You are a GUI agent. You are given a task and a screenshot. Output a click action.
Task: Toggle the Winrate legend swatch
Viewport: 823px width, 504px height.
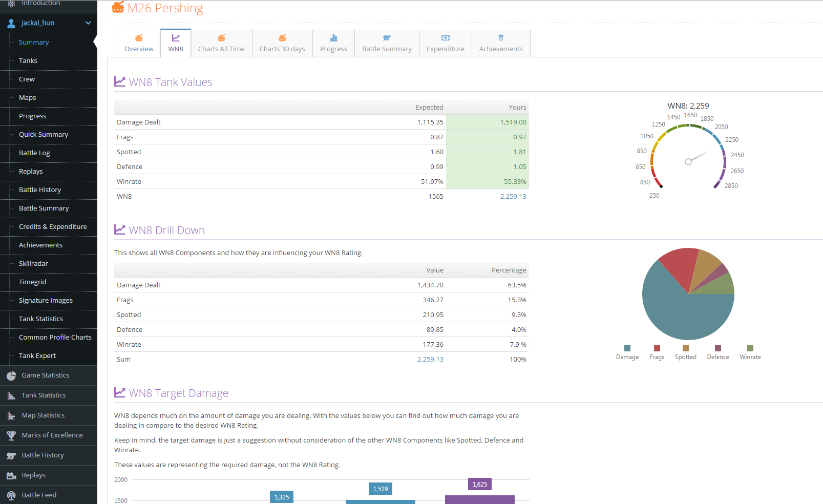click(750, 348)
